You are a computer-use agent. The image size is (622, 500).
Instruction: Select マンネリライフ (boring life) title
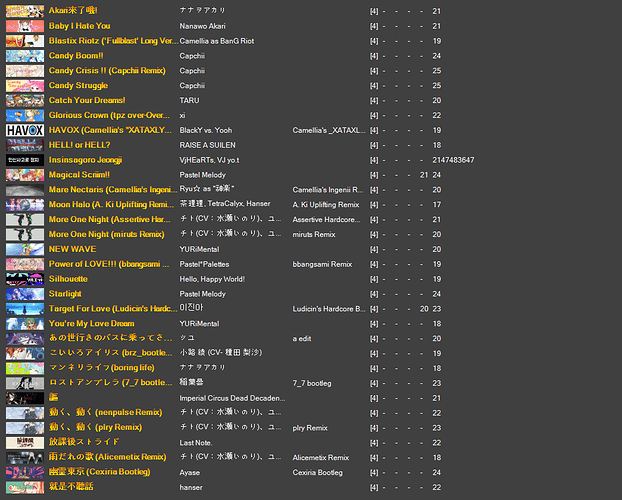pos(102,368)
